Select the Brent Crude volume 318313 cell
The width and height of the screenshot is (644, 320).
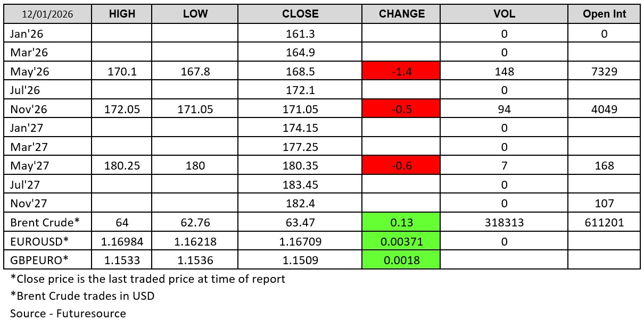[x=504, y=222]
